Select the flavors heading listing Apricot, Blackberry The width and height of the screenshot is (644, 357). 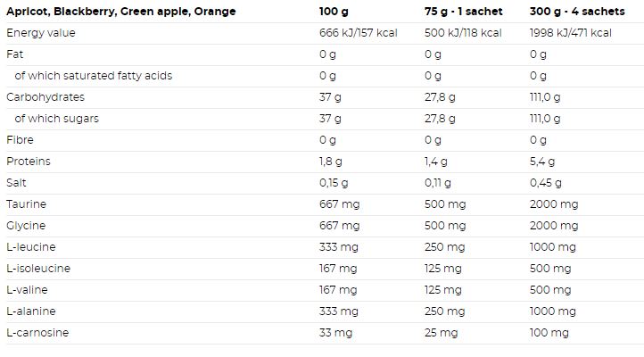pos(121,11)
